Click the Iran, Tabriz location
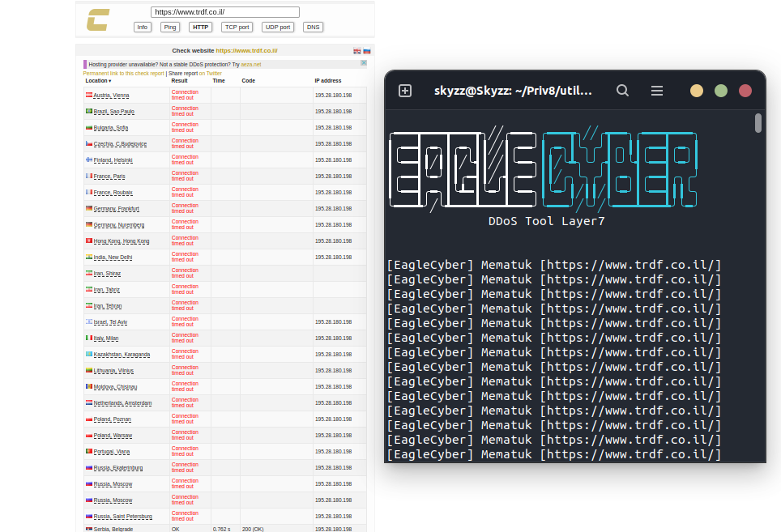Viewport: 781px width, 532px height. pos(107,290)
